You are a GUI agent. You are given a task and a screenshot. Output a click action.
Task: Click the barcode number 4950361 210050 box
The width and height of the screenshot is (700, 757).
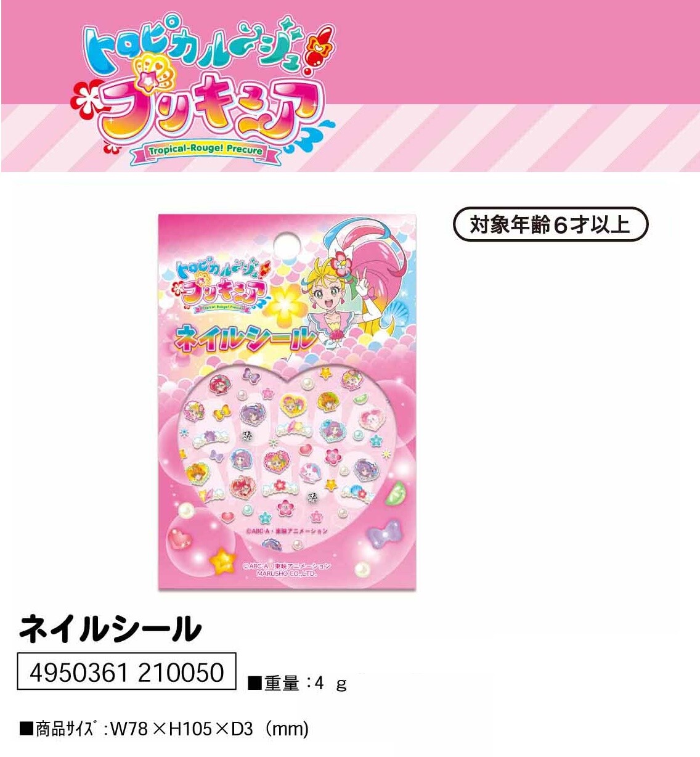(x=126, y=671)
